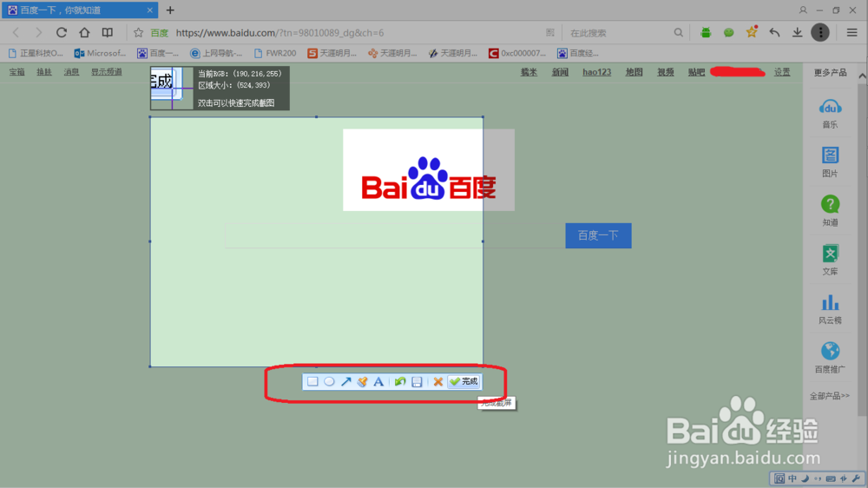This screenshot has height=488, width=868.
Task: Open the FWR200 bookmark
Action: point(275,53)
